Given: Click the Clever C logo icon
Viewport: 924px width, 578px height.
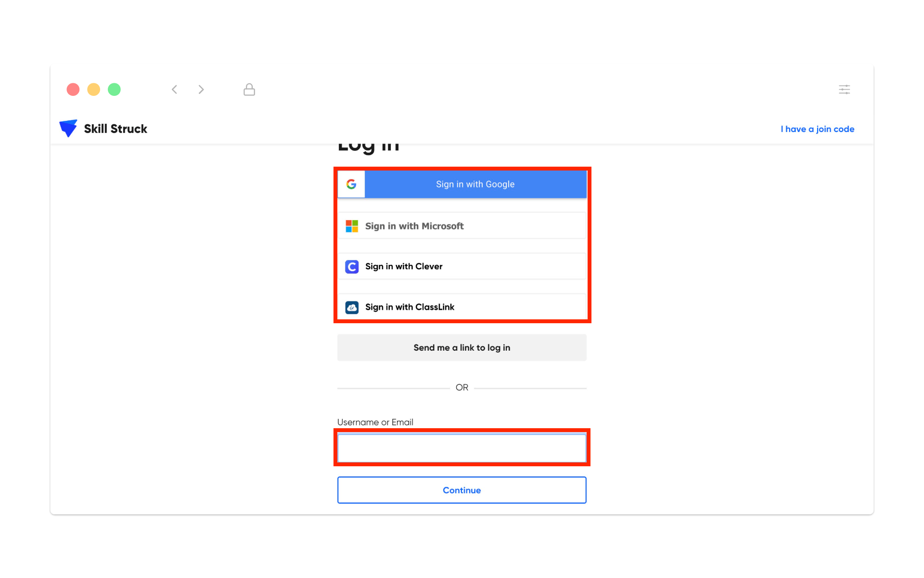Looking at the screenshot, I should 352,266.
